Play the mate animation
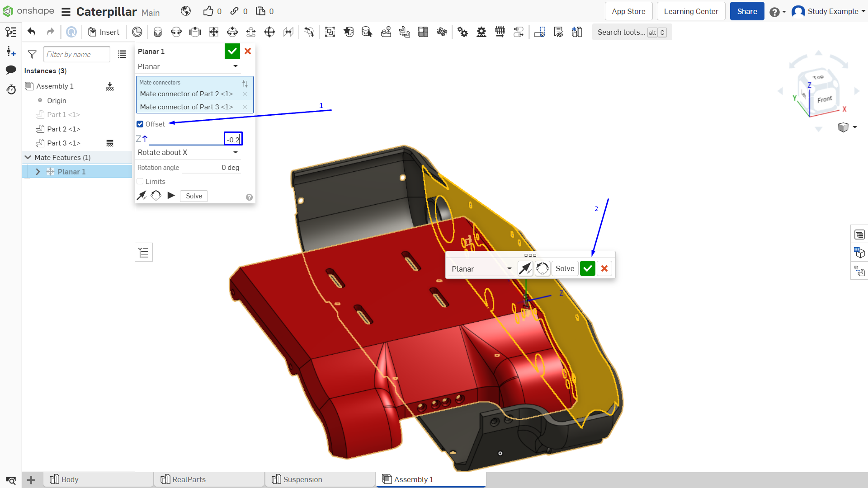The width and height of the screenshot is (868, 488). 171,196
